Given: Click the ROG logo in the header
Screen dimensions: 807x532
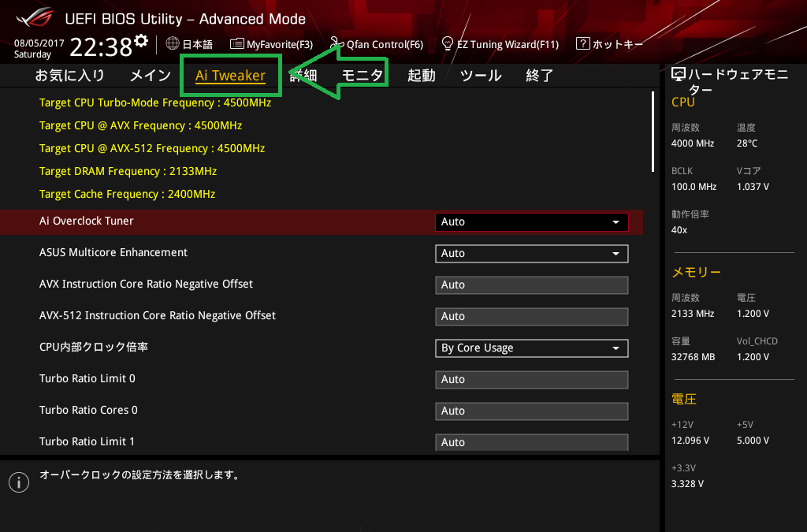Looking at the screenshot, I should pos(35,17).
